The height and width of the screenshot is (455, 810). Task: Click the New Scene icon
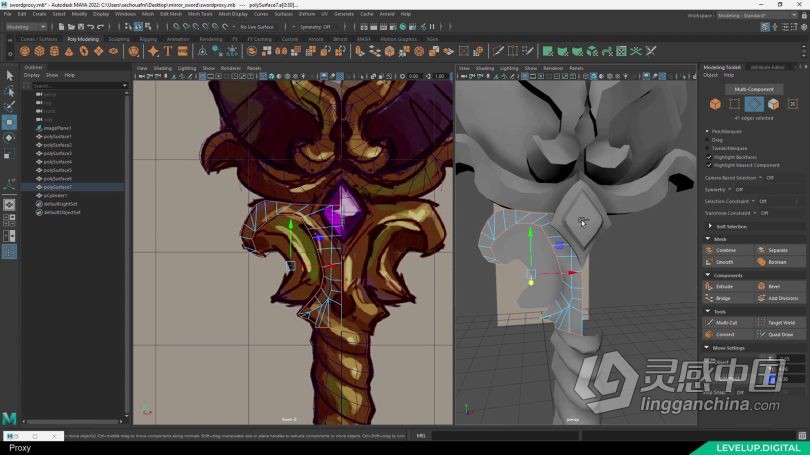pos(61,26)
